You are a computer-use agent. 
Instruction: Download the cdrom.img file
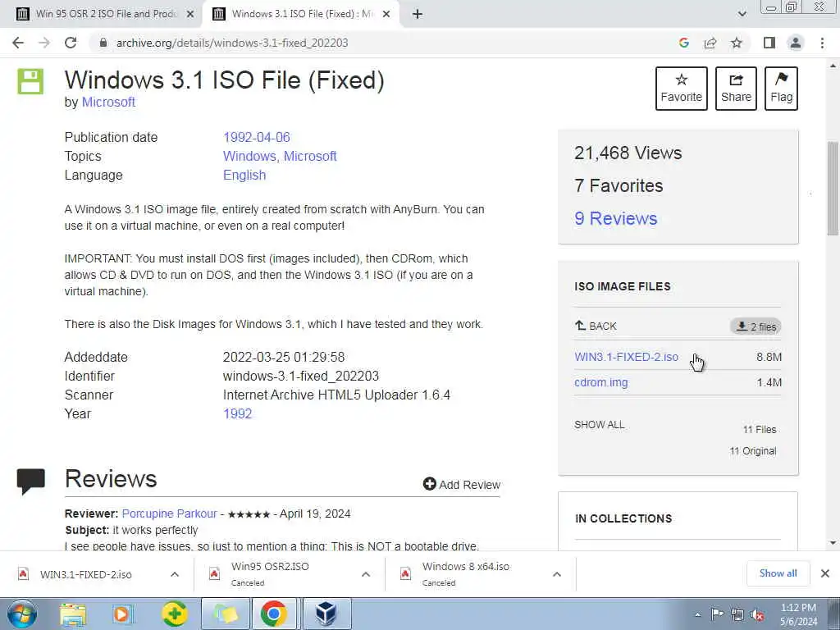pyautogui.click(x=601, y=382)
